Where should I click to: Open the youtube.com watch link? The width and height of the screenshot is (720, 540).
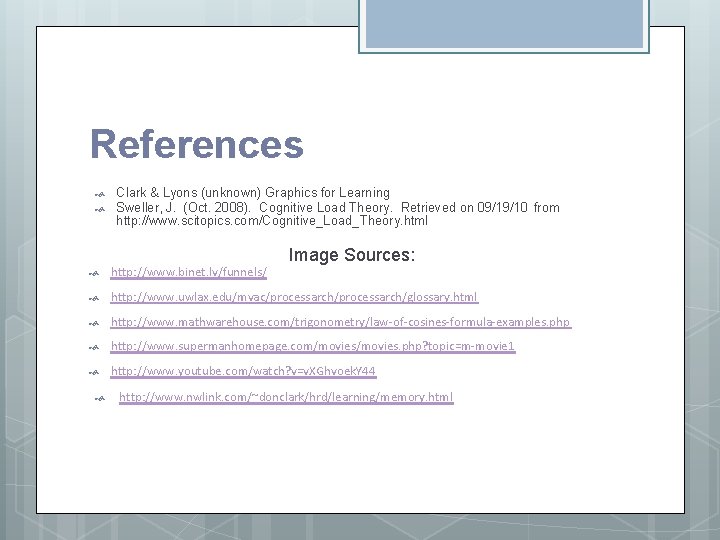(243, 371)
